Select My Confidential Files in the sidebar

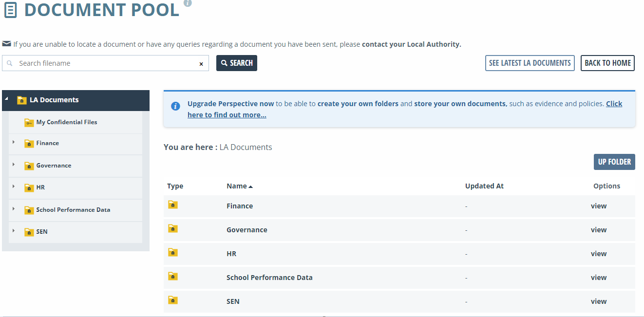click(67, 122)
